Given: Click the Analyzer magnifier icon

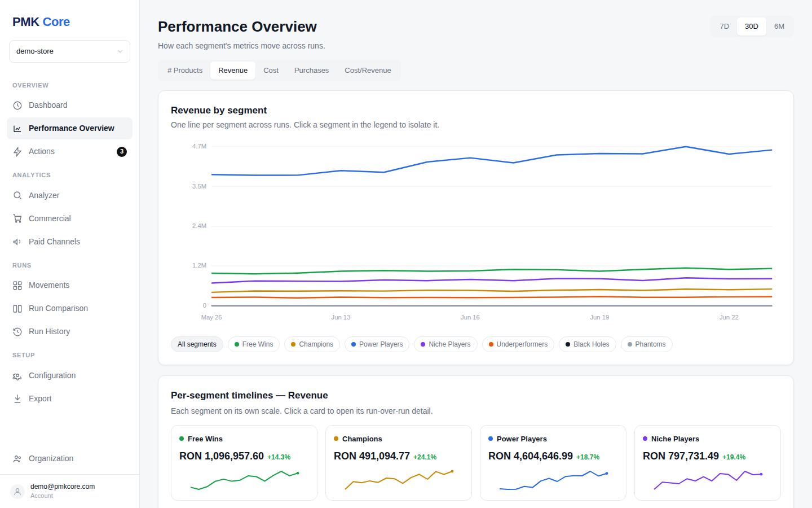Looking at the screenshot, I should (x=17, y=196).
